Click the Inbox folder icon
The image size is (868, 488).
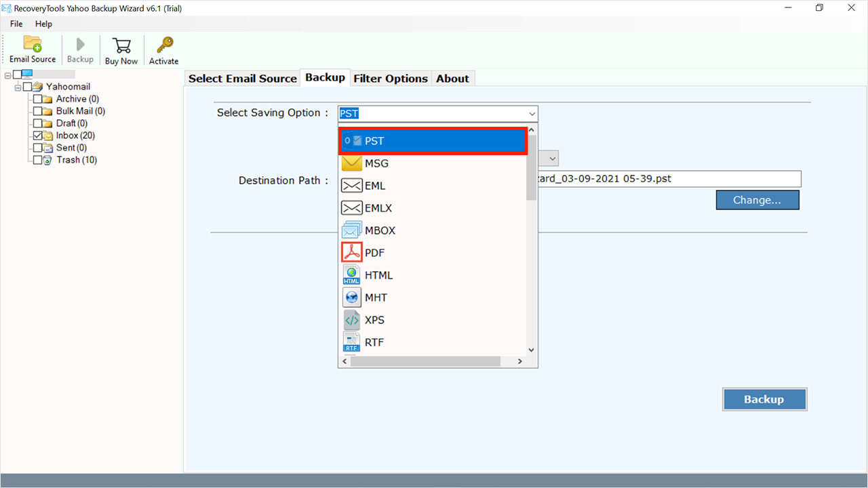click(48, 136)
